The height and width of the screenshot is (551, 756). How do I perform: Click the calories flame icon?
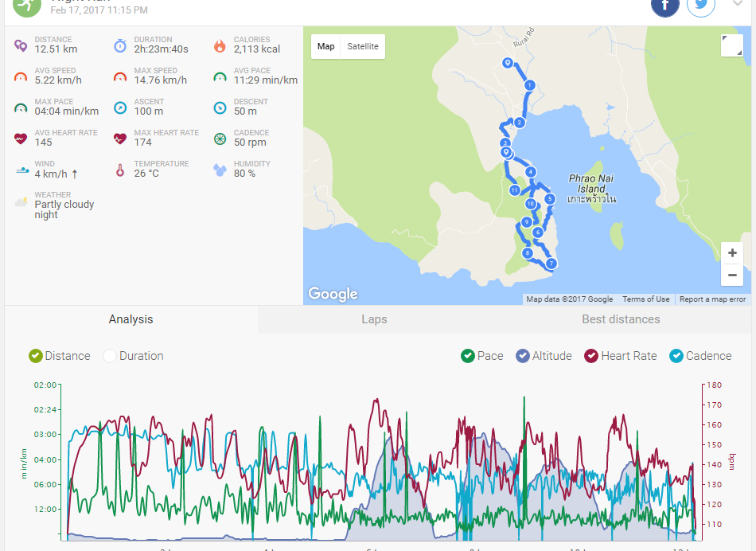220,45
